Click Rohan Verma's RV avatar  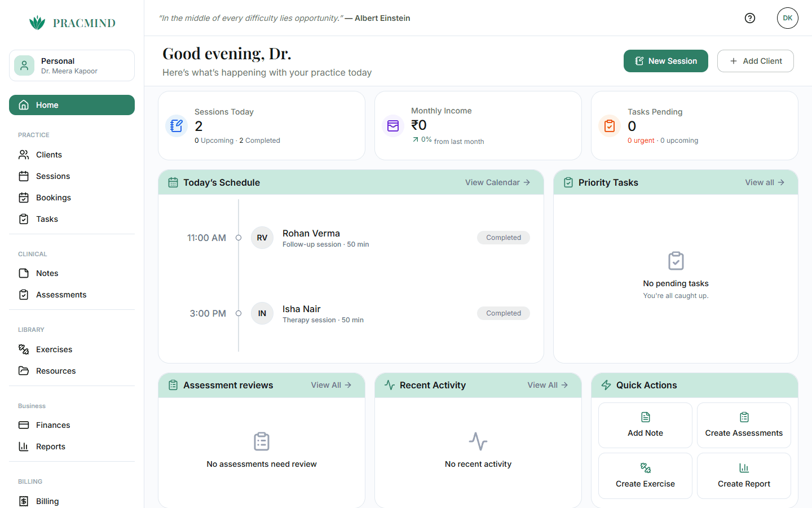coord(262,238)
